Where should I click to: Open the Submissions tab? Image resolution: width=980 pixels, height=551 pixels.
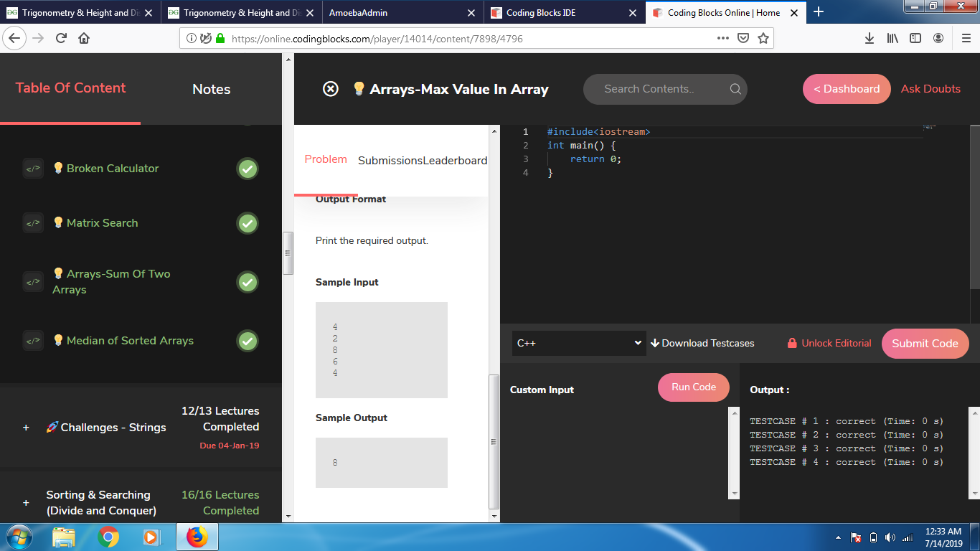click(390, 161)
